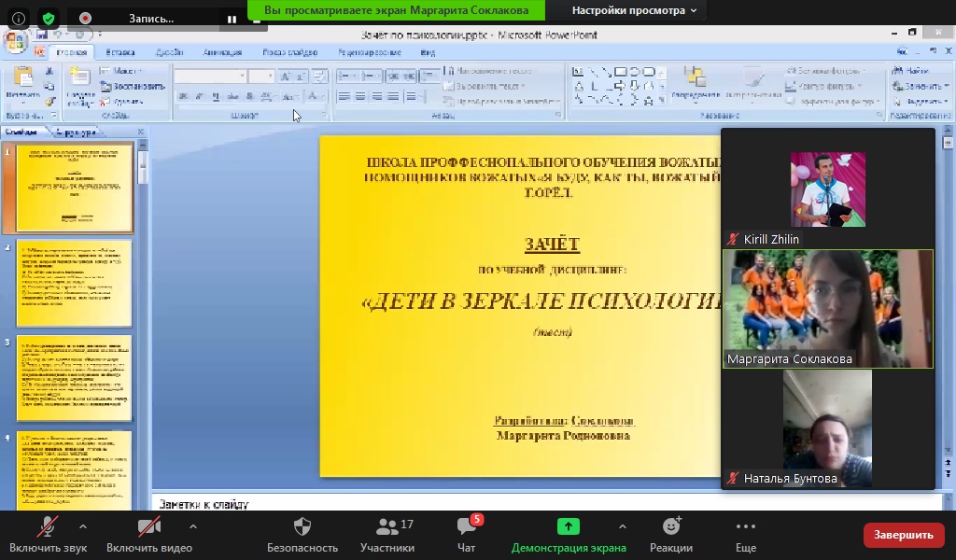956x560 pixels.
Task: Open the Участники participants list
Action: (387, 535)
